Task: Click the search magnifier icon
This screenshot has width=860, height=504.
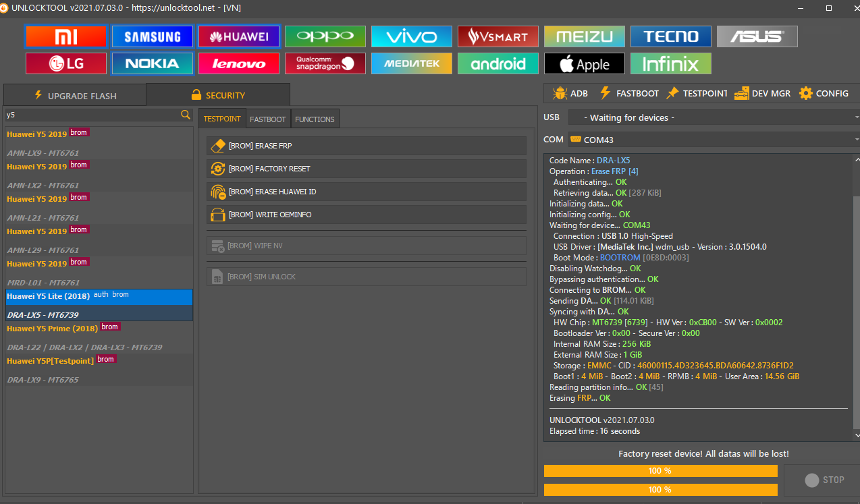Action: 186,115
